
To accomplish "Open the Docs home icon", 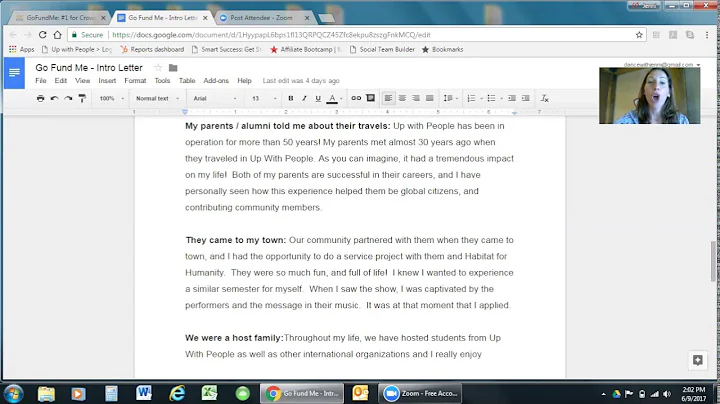I will [x=14, y=73].
